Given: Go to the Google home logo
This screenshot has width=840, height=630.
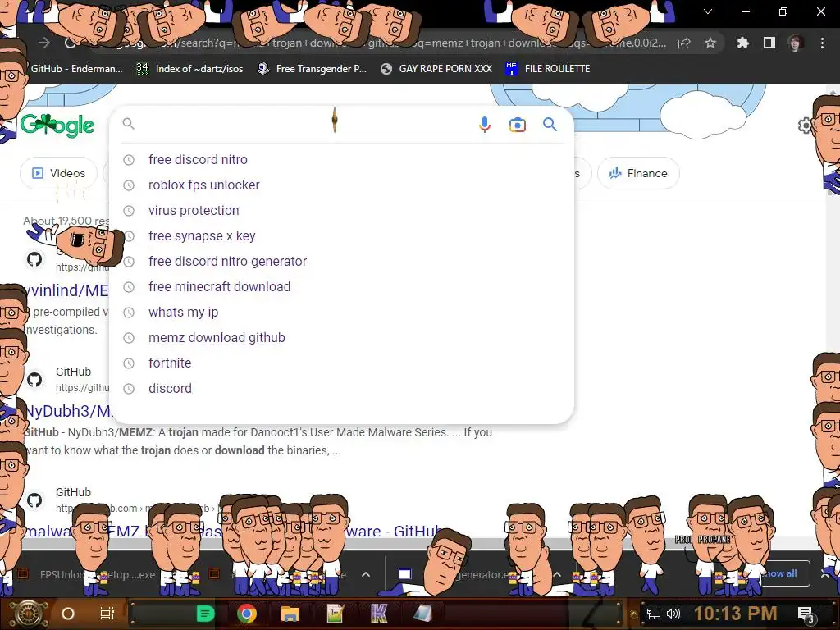Looking at the screenshot, I should coord(57,125).
